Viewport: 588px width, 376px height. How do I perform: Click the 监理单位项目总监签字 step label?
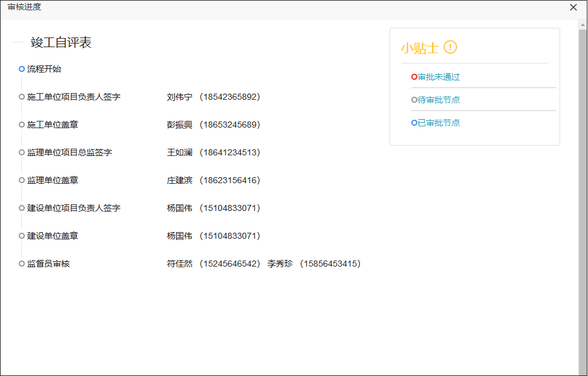[x=70, y=152]
